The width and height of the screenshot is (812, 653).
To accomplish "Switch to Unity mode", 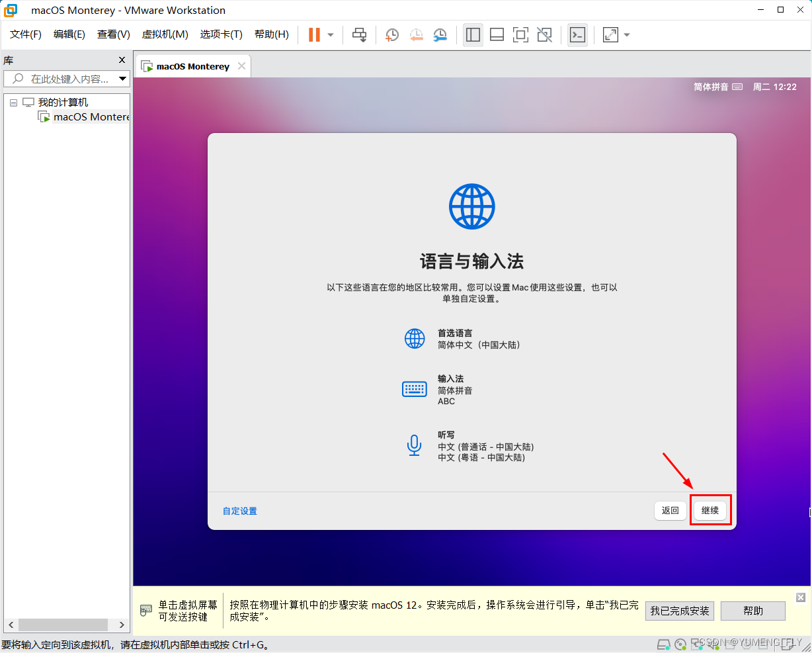I will (544, 34).
